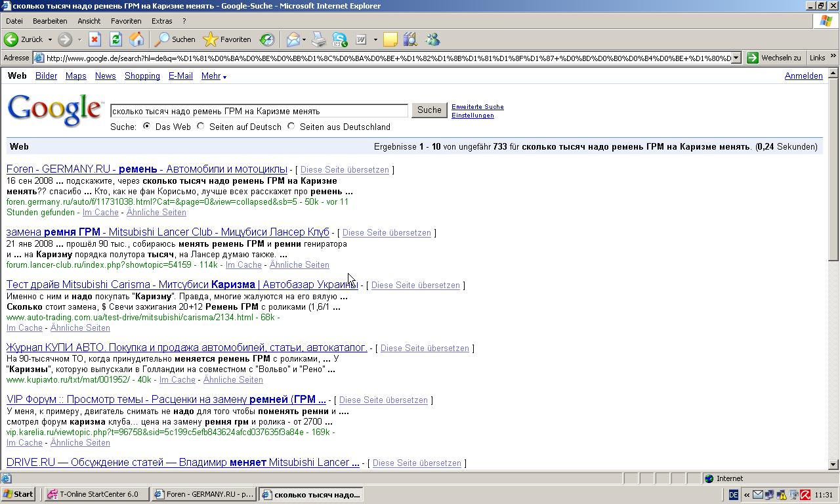Click the envelope tray icon
This screenshot has height=504, width=840.
click(x=757, y=495)
